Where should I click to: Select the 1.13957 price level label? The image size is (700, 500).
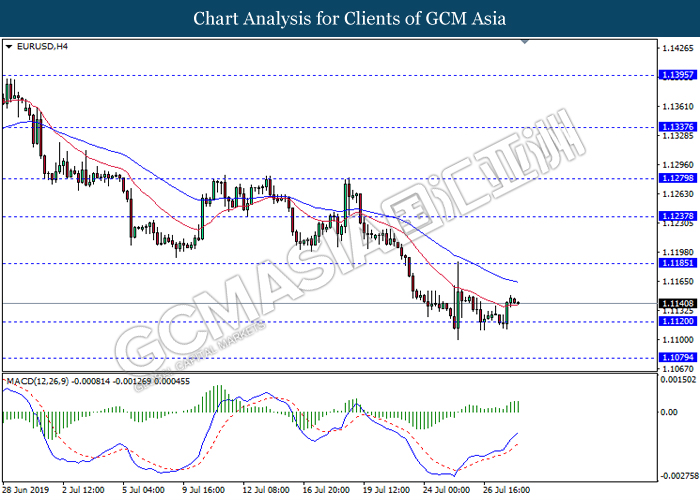(x=678, y=75)
